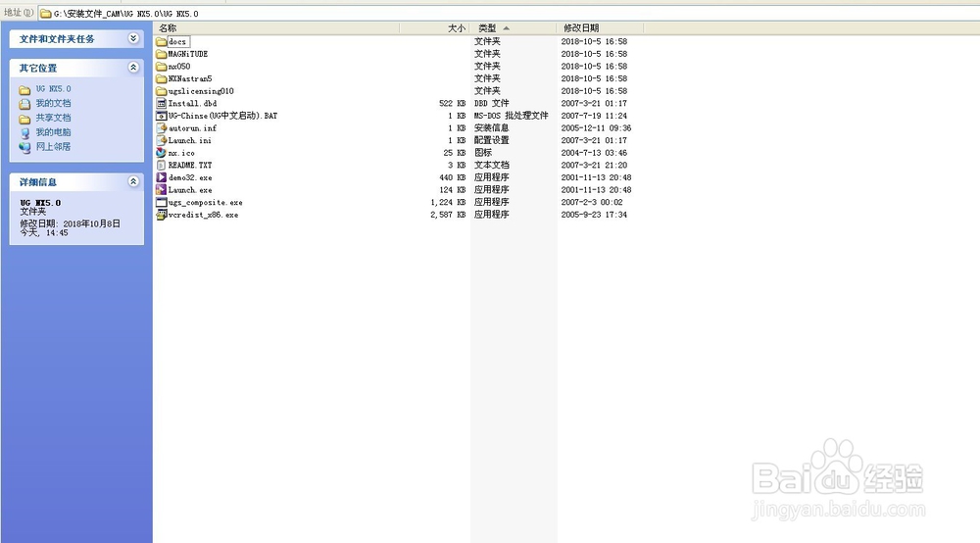Expand the 文件和文件夹任务 panel
Image resolution: width=980 pixels, height=543 pixels.
[133, 38]
